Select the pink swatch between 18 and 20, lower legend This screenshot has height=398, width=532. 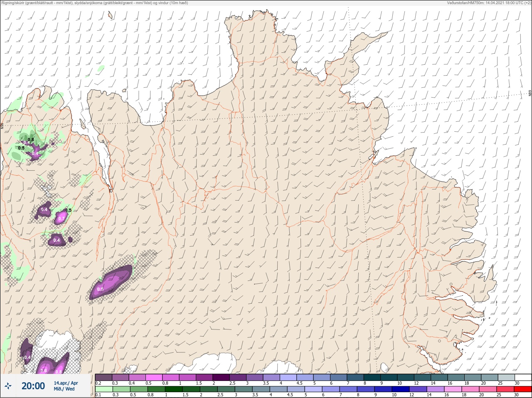click(x=470, y=389)
